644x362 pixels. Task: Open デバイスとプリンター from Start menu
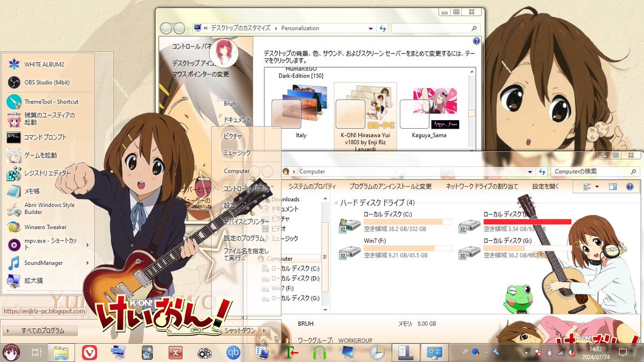pyautogui.click(x=246, y=221)
